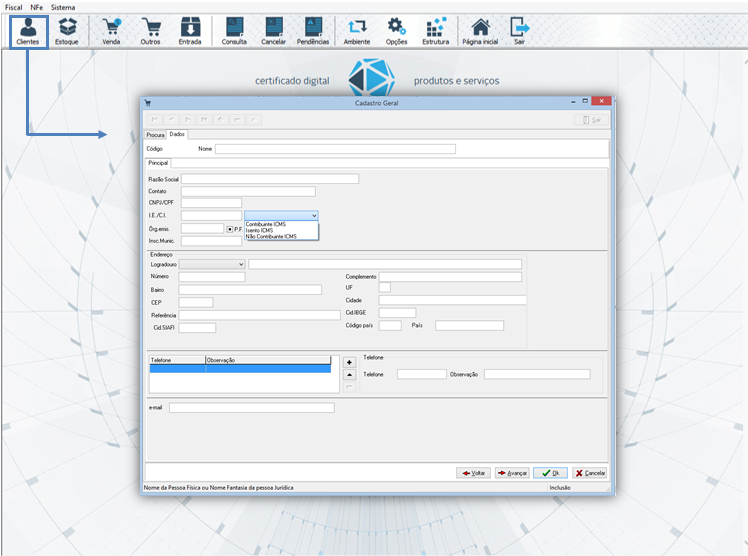
Task: Select the highlighted row in phone table
Action: (240, 369)
